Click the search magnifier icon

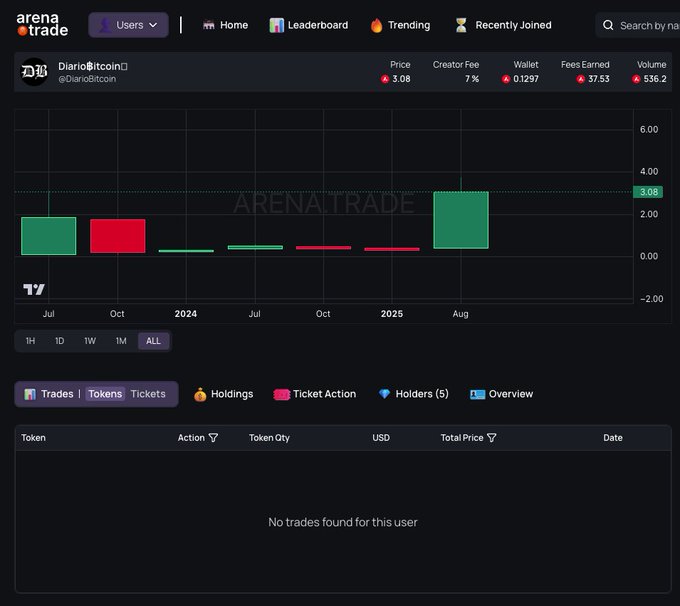point(608,25)
